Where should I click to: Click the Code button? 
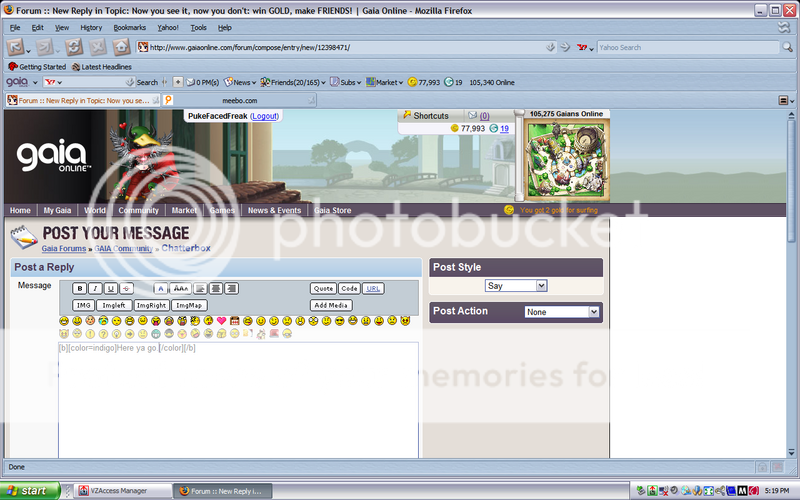pyautogui.click(x=349, y=288)
